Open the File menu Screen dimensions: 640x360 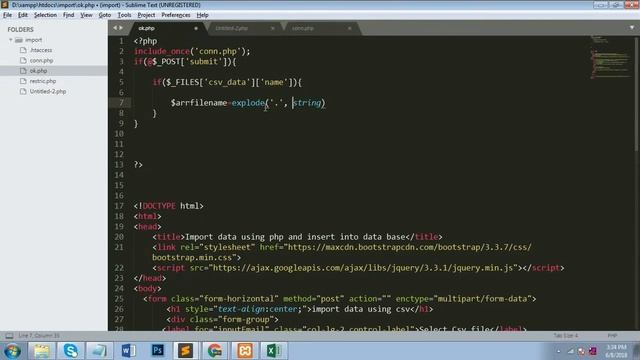pos(7,15)
